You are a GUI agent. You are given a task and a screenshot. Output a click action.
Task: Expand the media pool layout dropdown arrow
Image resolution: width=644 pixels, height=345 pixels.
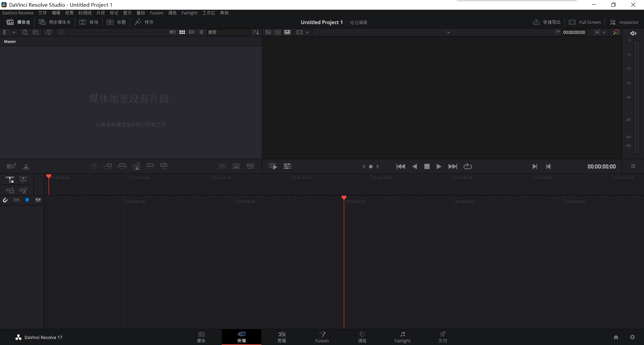[14, 32]
